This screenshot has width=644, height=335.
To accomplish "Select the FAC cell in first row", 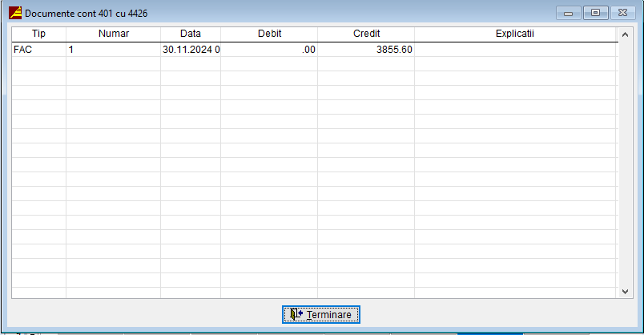I will (38, 49).
